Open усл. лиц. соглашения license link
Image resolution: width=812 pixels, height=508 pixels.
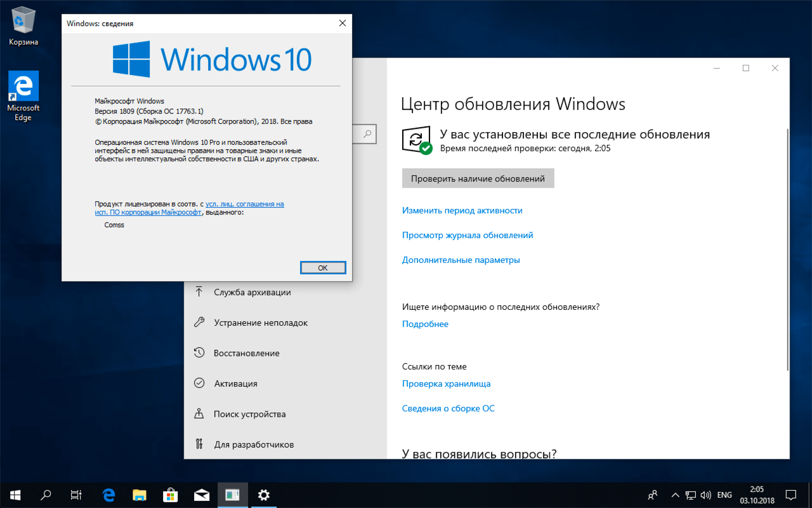point(245,204)
